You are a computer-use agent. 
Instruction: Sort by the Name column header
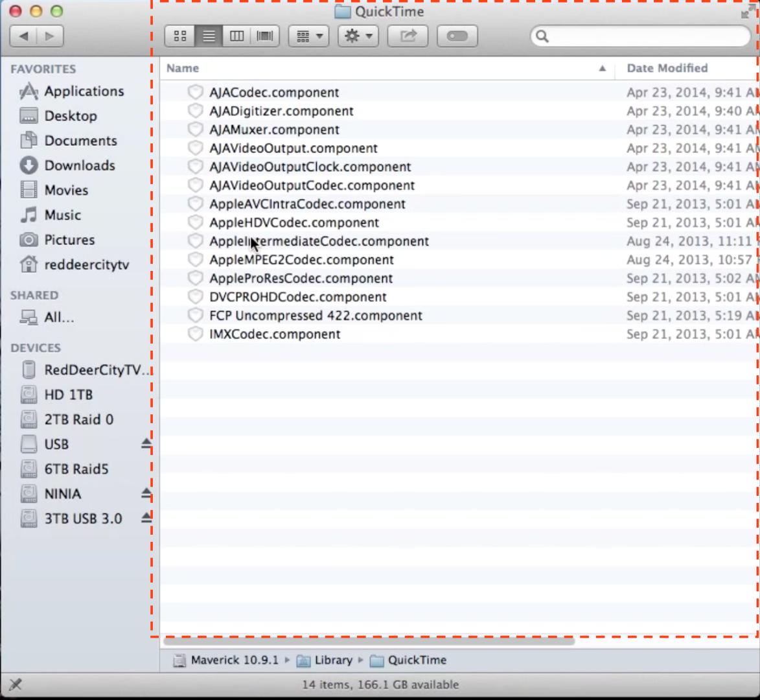(387, 68)
